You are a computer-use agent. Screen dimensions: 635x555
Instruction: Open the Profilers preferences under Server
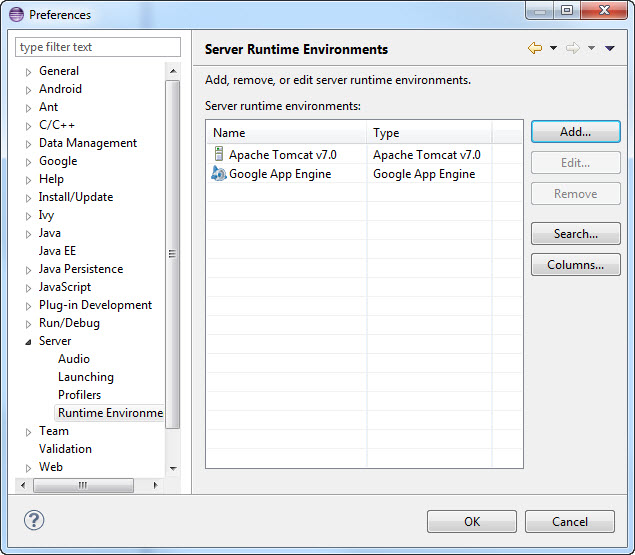point(79,395)
